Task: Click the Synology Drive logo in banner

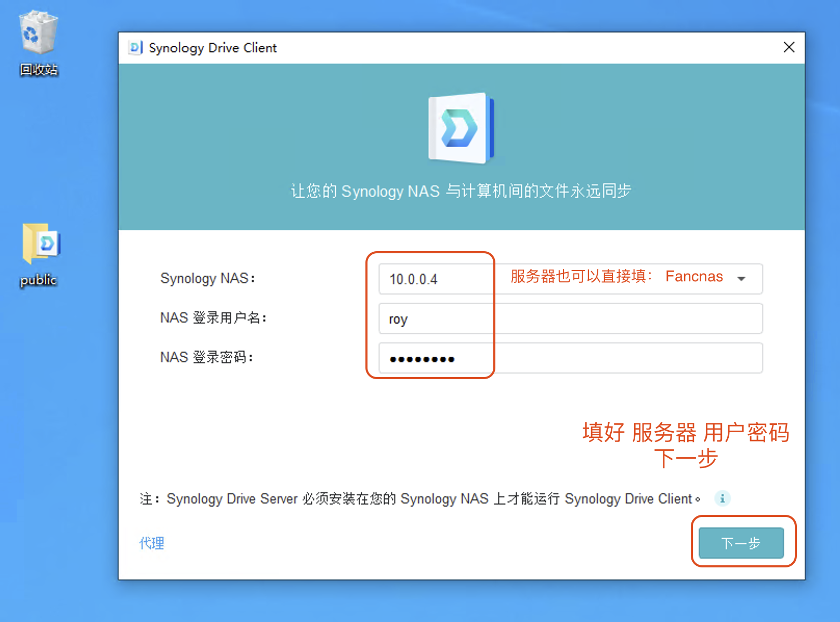Action: tap(461, 128)
